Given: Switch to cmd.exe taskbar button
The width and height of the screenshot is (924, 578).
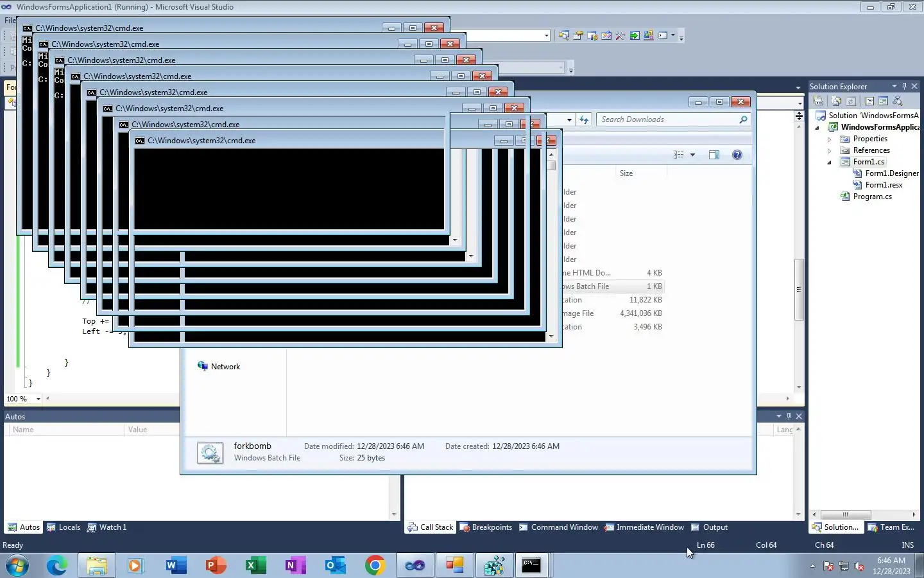Looking at the screenshot, I should click(x=532, y=565).
